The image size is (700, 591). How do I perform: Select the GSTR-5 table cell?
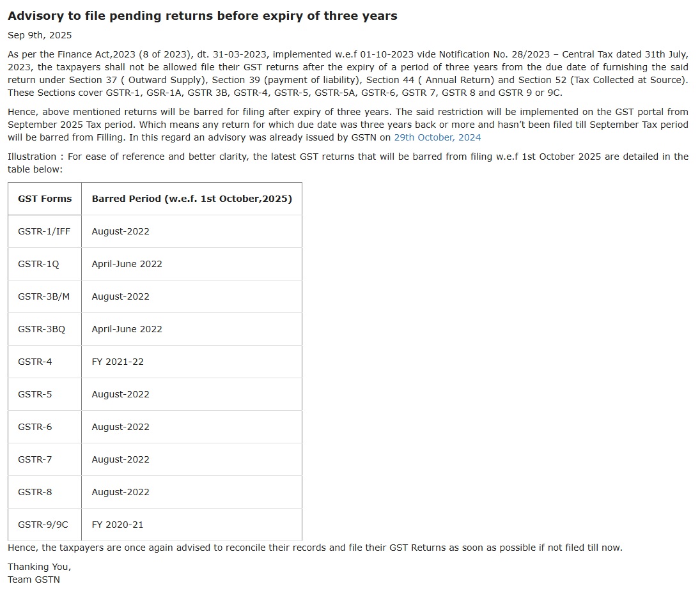tap(35, 394)
